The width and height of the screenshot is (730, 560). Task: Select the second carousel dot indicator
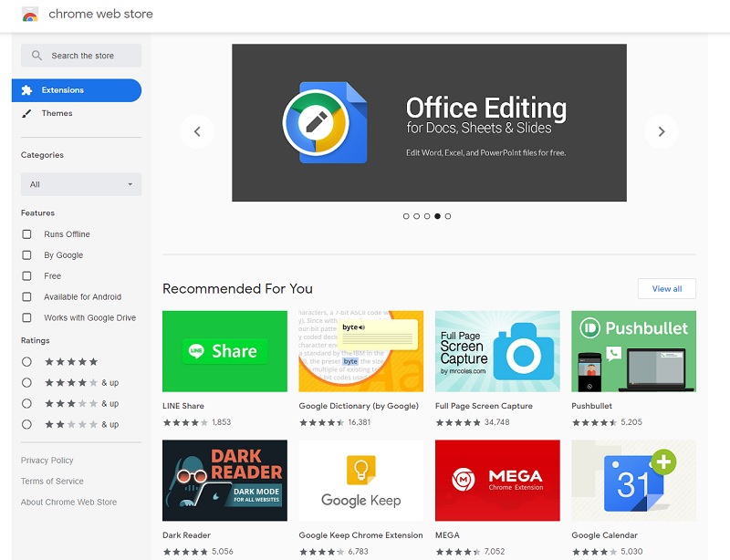coord(417,216)
